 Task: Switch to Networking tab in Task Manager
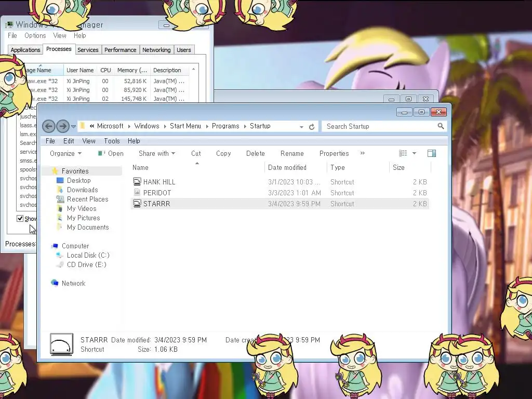[x=156, y=50]
